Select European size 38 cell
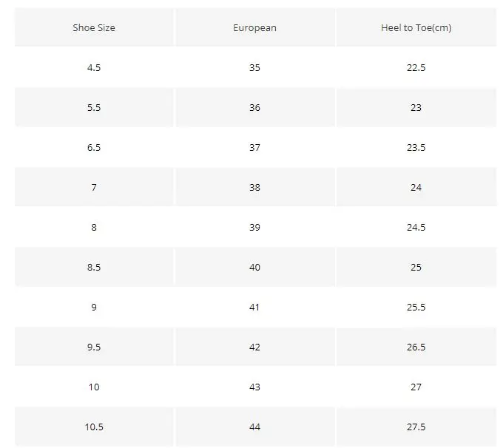This screenshot has height=448, width=503. (255, 187)
